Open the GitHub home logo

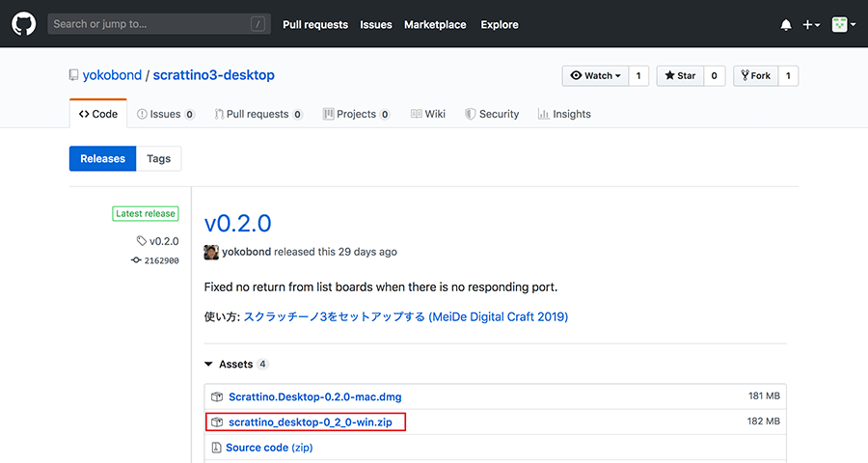(24, 24)
